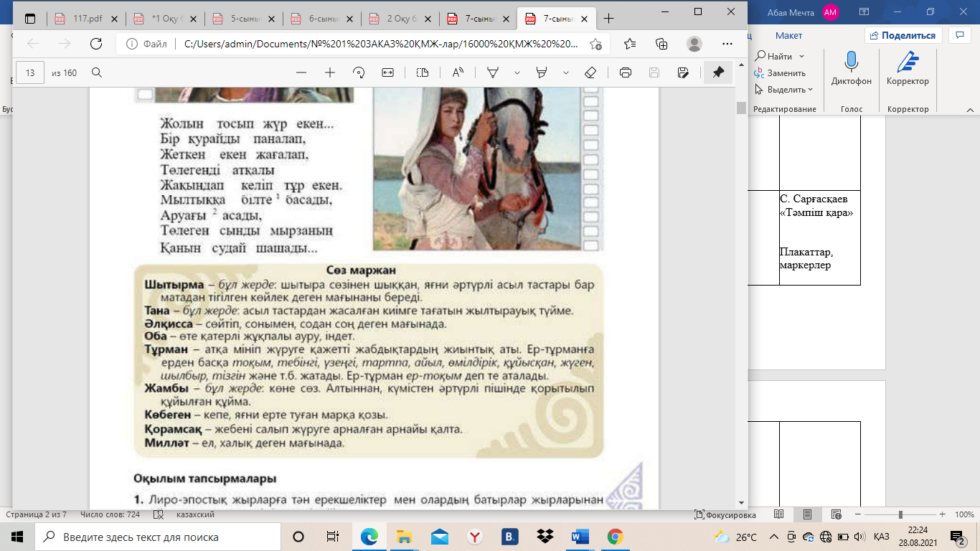980x551 pixels.
Task: Save the PDF as a copy
Action: [683, 72]
